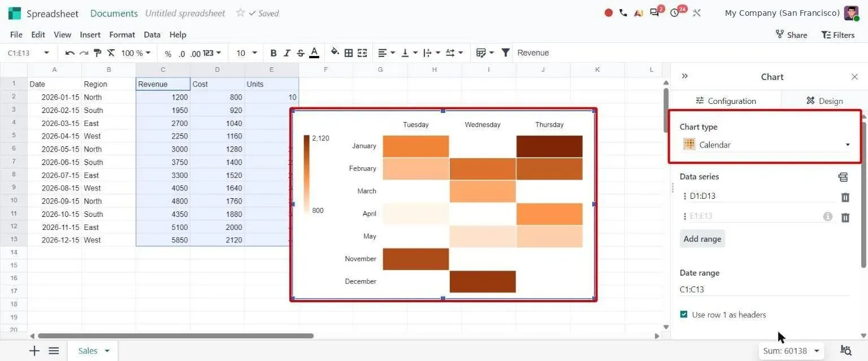The width and height of the screenshot is (868, 361).
Task: Toggle italic formatting
Action: coord(287,53)
